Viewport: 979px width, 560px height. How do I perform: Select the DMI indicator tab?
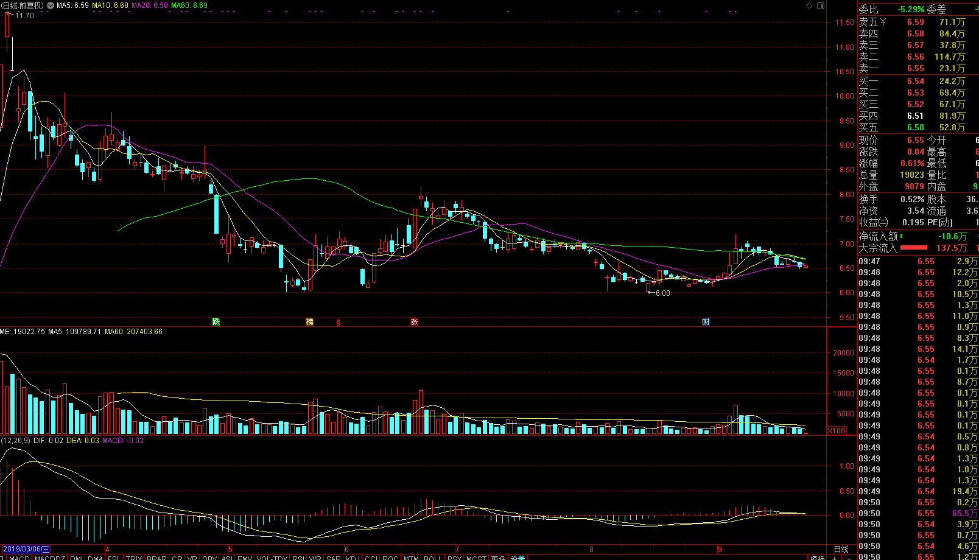click(x=77, y=557)
